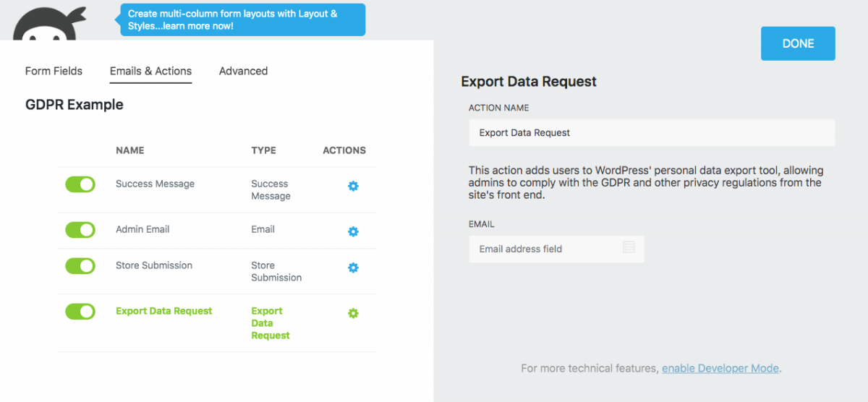Click the ACTIONS column header
The width and height of the screenshot is (868, 402).
[344, 150]
